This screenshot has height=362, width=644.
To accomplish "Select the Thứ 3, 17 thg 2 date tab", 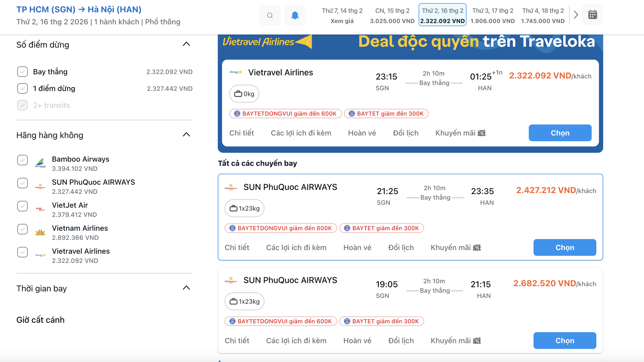I will coord(493,15).
